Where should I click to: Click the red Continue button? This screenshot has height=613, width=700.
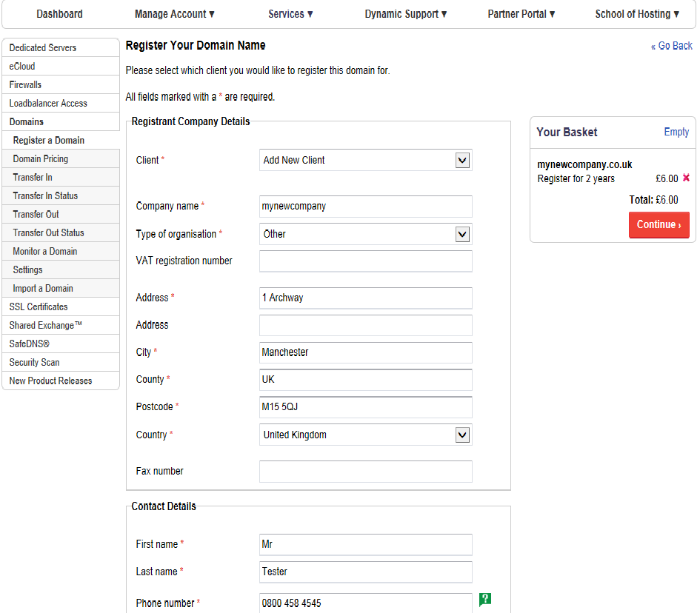pos(659,225)
